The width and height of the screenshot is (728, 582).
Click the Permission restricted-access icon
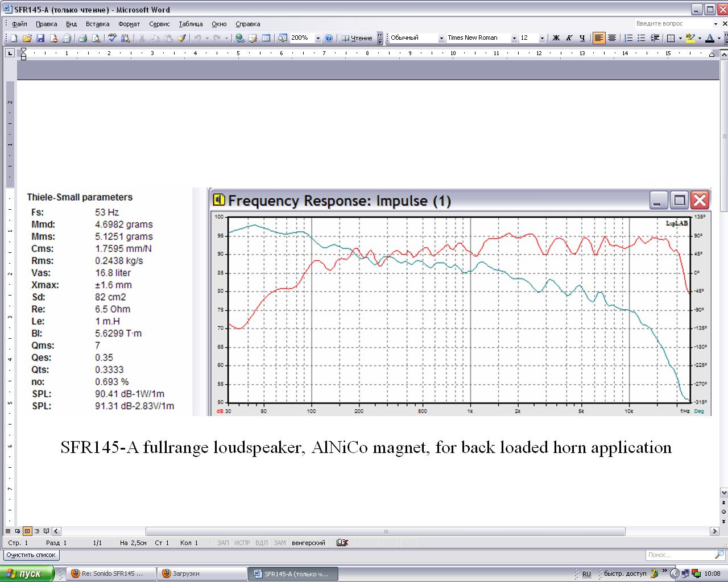coord(53,38)
